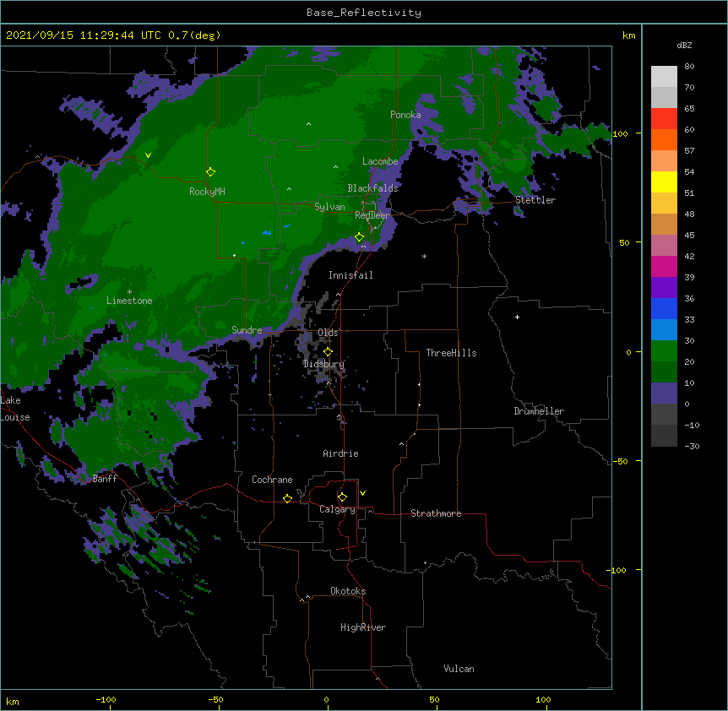Select the white 70-80 dBZ legend swatch
The width and height of the screenshot is (728, 711).
tap(664, 77)
